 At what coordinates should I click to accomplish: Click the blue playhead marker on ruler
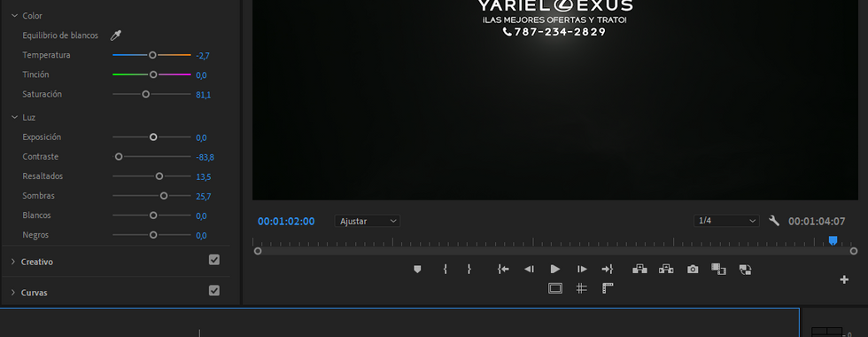pyautogui.click(x=833, y=240)
